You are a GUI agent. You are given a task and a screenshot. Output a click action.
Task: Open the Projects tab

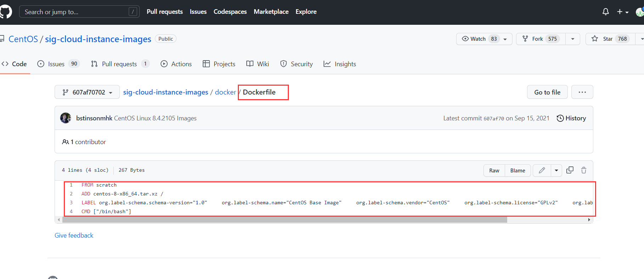(x=219, y=64)
